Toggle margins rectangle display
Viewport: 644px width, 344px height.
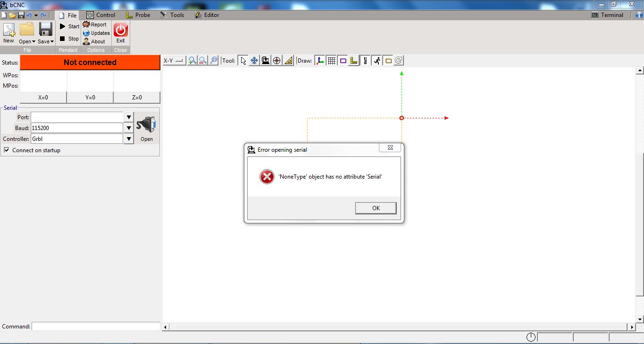pyautogui.click(x=343, y=60)
